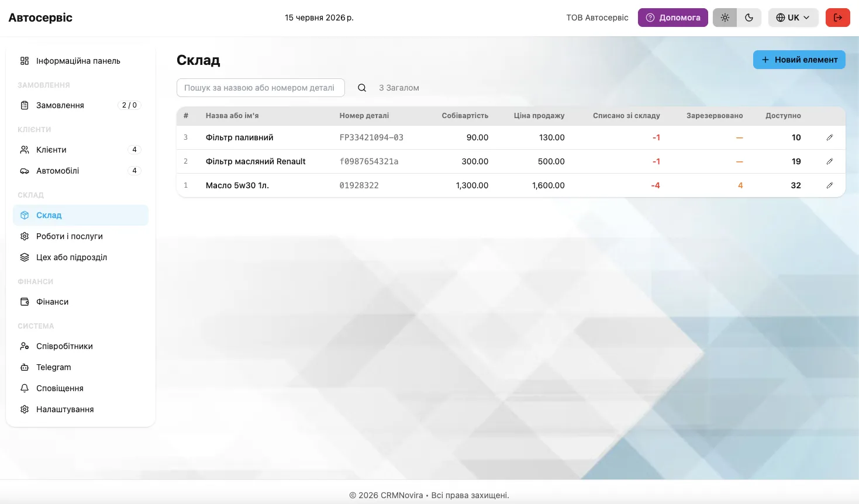Switch to dark theme with moon toggle
This screenshot has width=859, height=504.
click(x=749, y=18)
